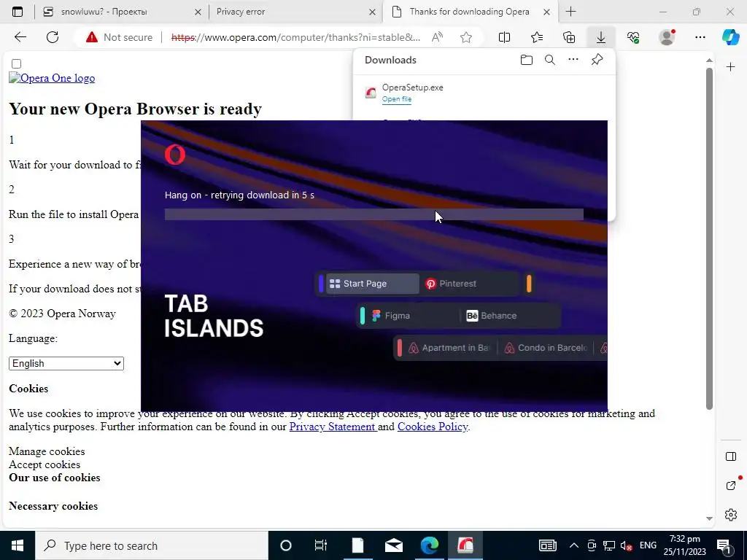The height and width of the screenshot is (560, 747).
Task: Click the muted volume tray icon
Action: click(627, 545)
